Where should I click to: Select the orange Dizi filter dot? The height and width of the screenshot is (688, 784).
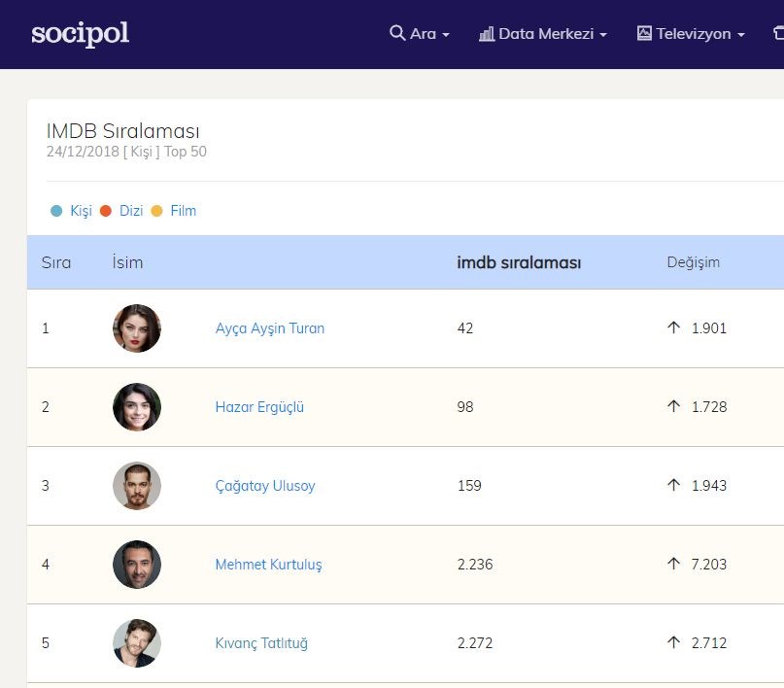tap(106, 211)
